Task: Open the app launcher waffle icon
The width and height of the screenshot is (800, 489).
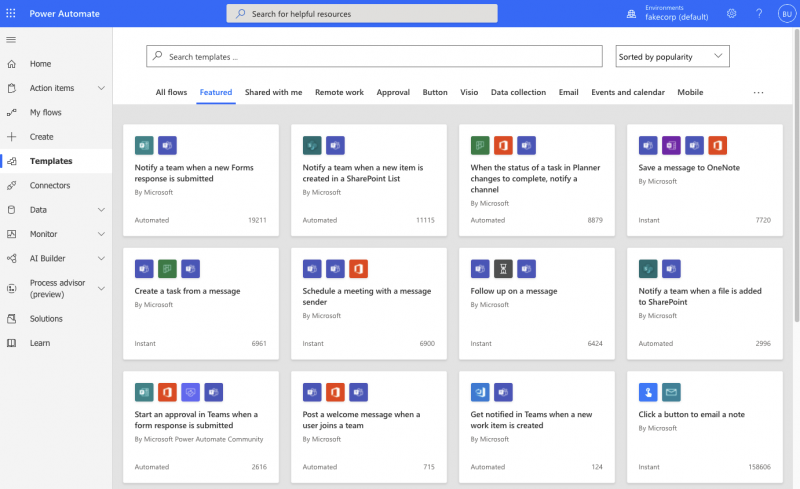Action: click(11, 13)
